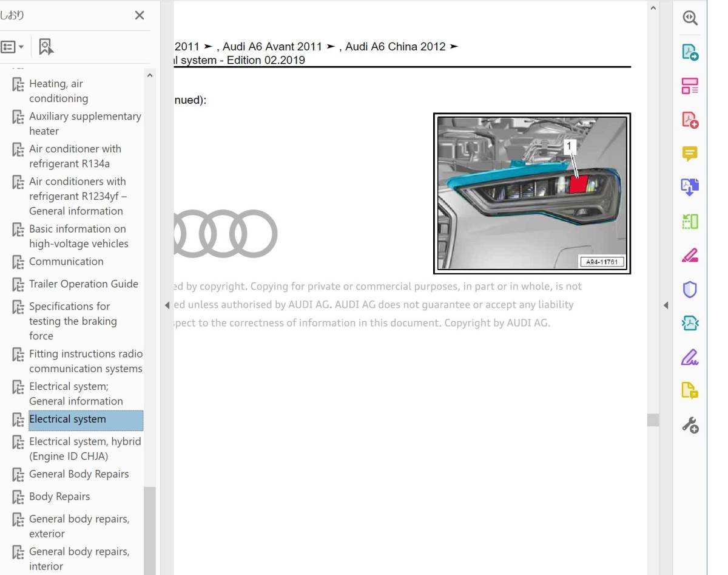Click the document scroll up arrow
Image resolution: width=728 pixels, height=575 pixels.
click(x=653, y=8)
